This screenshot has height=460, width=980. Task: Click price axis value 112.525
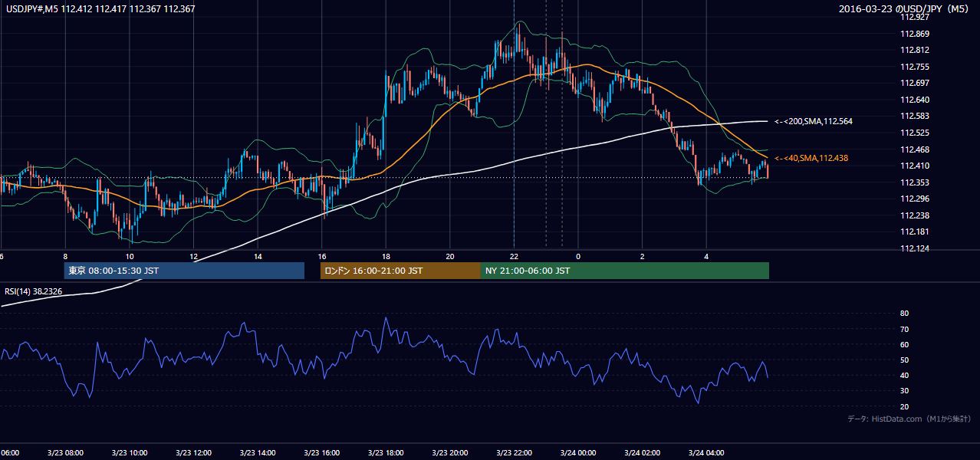914,133
